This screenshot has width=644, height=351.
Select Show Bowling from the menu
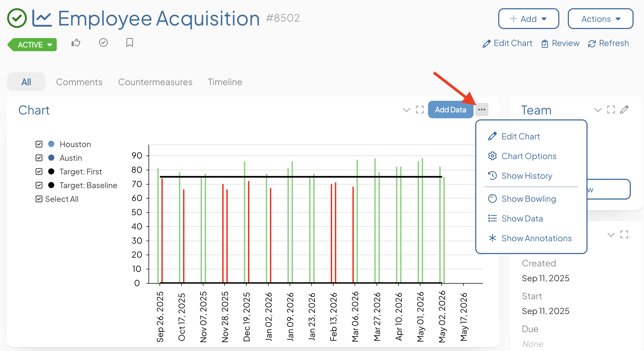pos(529,199)
